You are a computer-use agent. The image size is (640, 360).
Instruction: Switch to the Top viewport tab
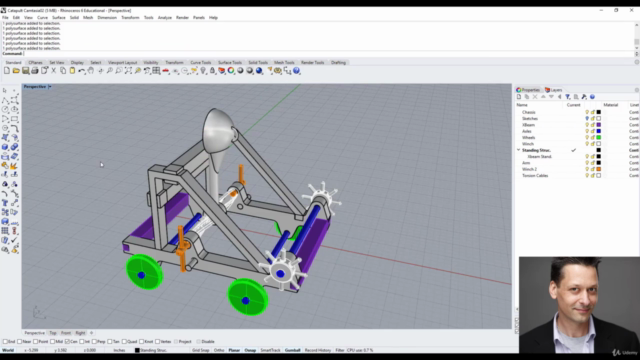[x=53, y=333]
